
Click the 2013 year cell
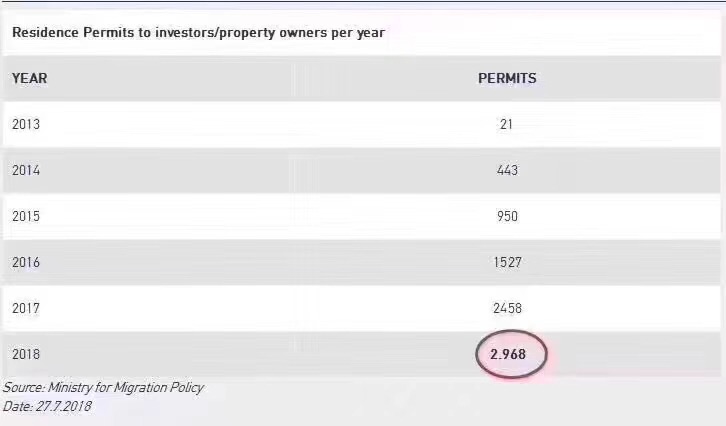26,124
